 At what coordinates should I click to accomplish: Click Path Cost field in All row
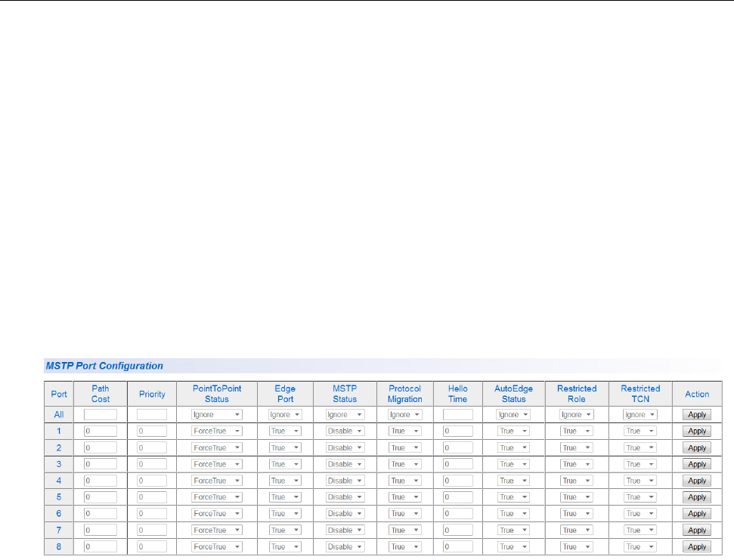click(x=101, y=414)
